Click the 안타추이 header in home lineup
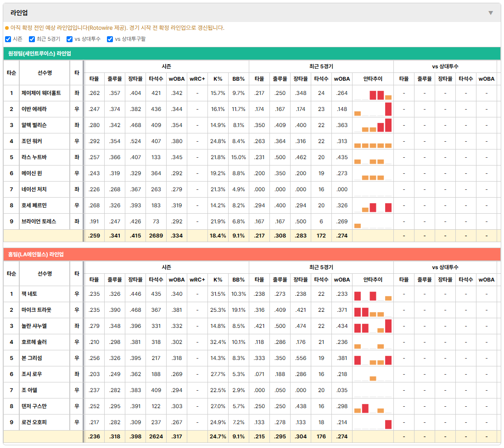This screenshot has width=504, height=448. (373, 280)
